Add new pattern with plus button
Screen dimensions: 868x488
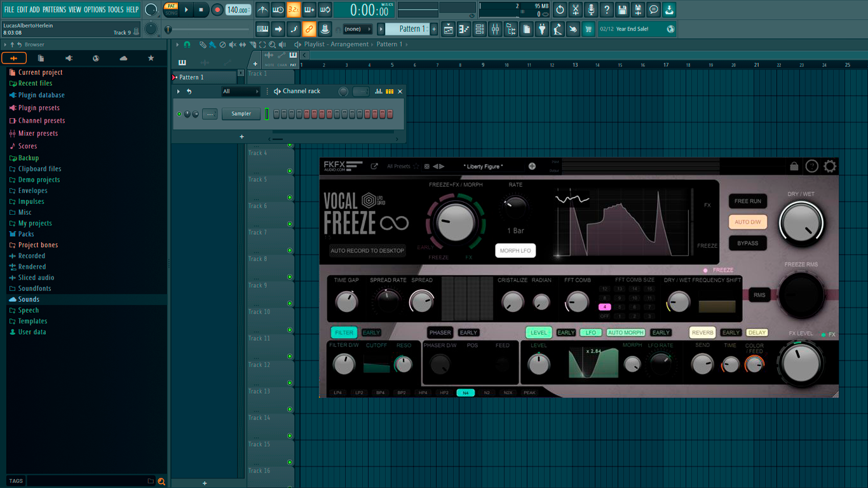(435, 29)
